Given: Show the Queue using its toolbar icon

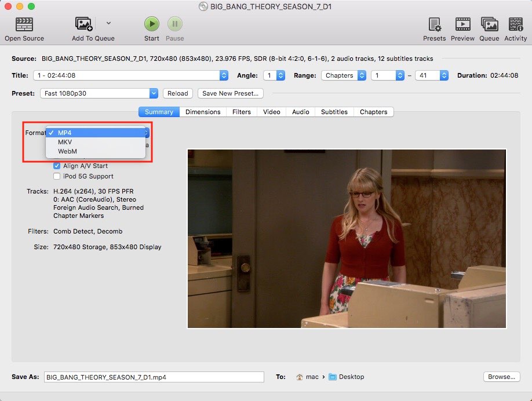Looking at the screenshot, I should [489, 23].
